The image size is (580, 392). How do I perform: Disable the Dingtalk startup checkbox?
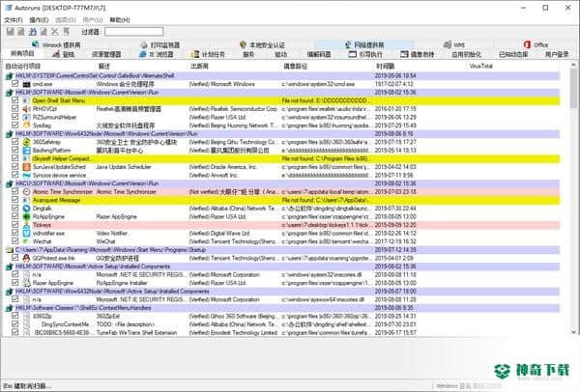coord(14,208)
